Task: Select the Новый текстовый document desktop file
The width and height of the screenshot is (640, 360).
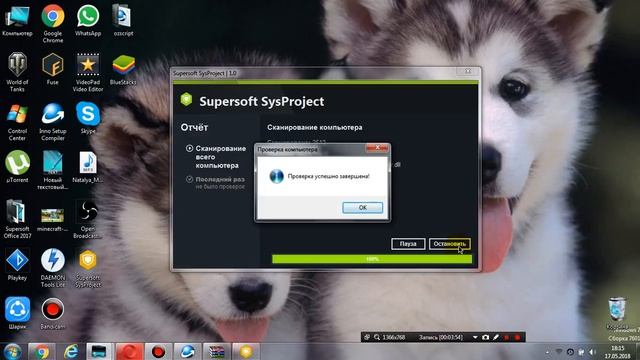Action: click(53, 170)
